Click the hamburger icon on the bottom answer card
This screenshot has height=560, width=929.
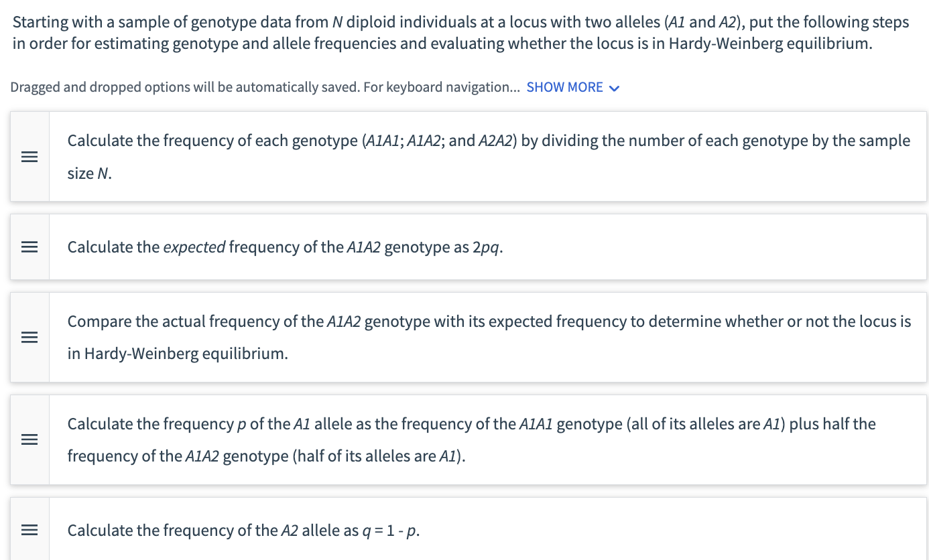29,530
